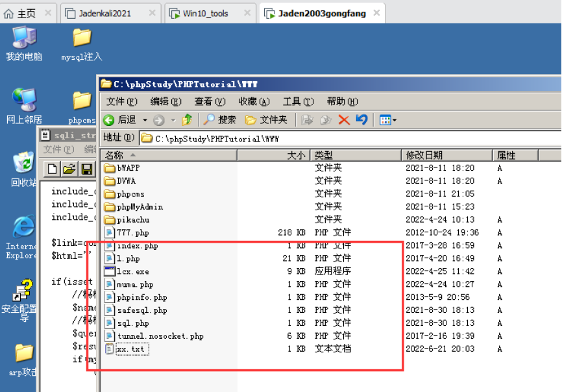
Task: Open the Search (搜索) pane
Action: pos(220,120)
